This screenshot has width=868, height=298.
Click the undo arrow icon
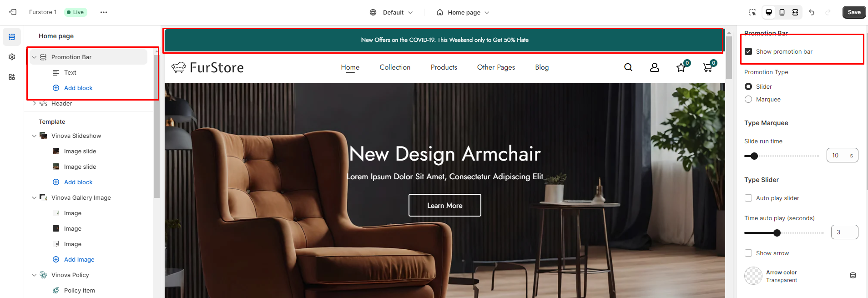click(812, 12)
